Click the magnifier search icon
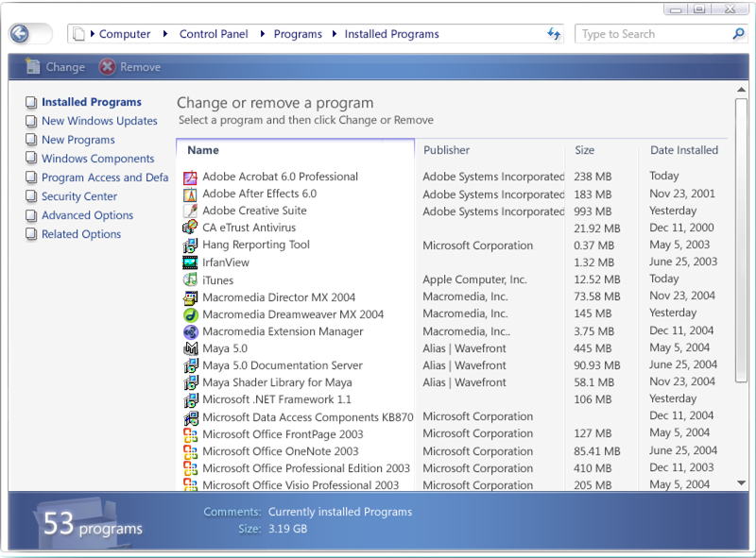This screenshot has width=756, height=558. click(x=739, y=34)
